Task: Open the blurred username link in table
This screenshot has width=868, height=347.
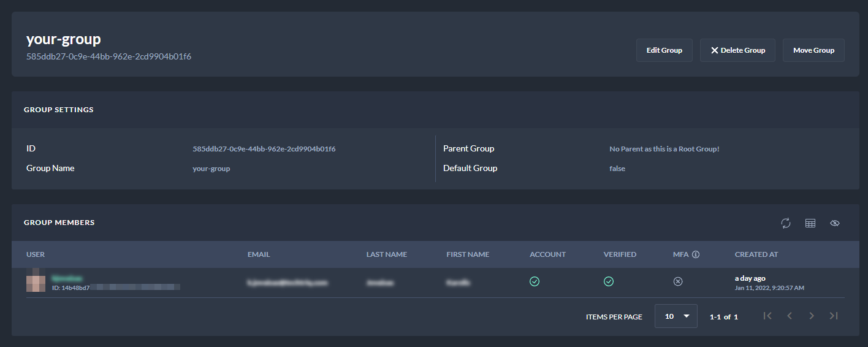Action: [67, 278]
